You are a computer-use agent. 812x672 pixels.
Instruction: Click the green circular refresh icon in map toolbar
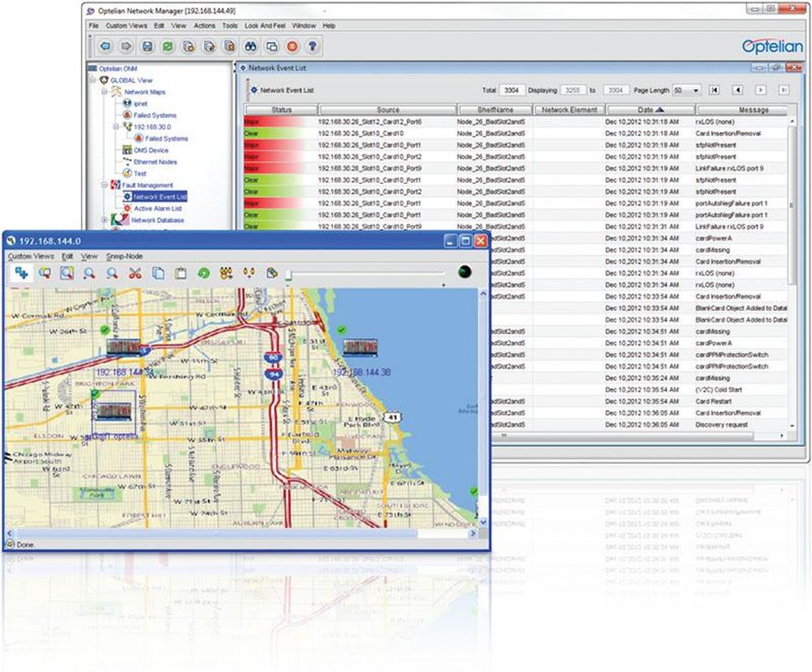tap(204, 273)
